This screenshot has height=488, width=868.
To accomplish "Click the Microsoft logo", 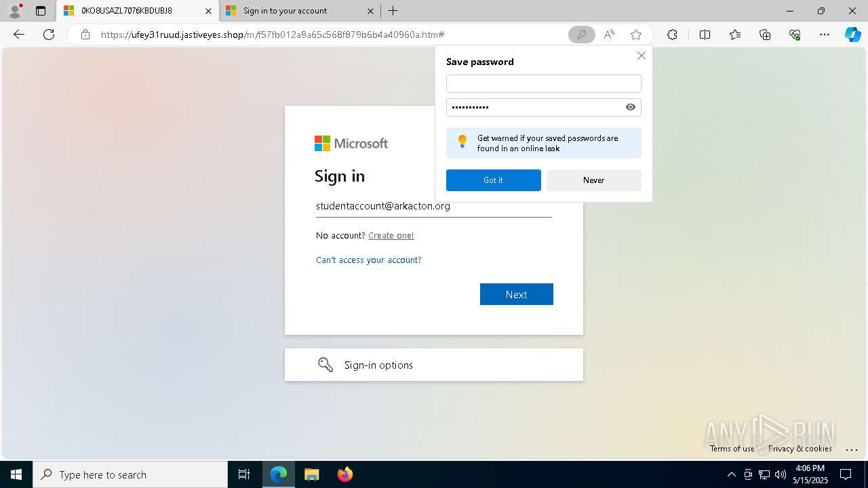I will (351, 143).
